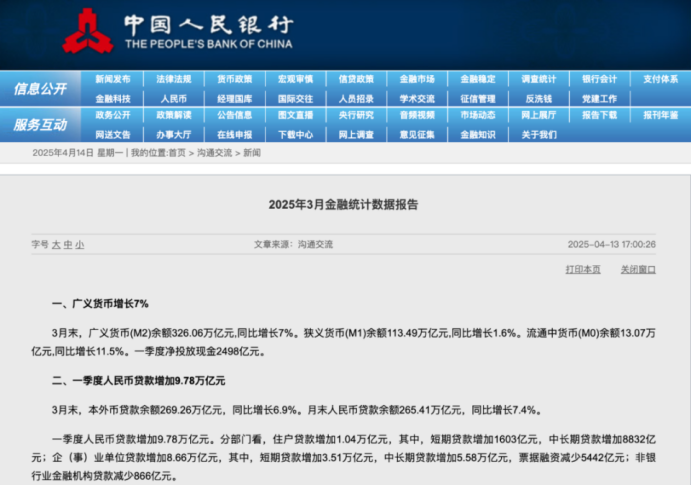Click the 信息公开 category header

pyautogui.click(x=40, y=89)
